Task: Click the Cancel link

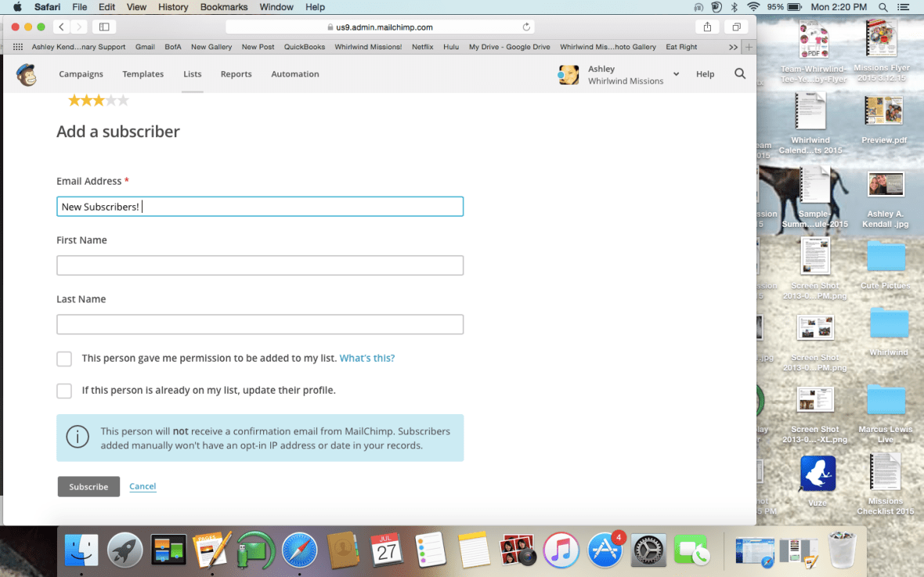Action: point(143,487)
